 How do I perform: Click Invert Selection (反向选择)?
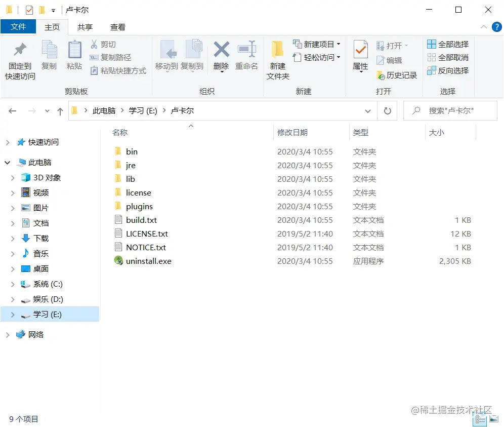[448, 70]
